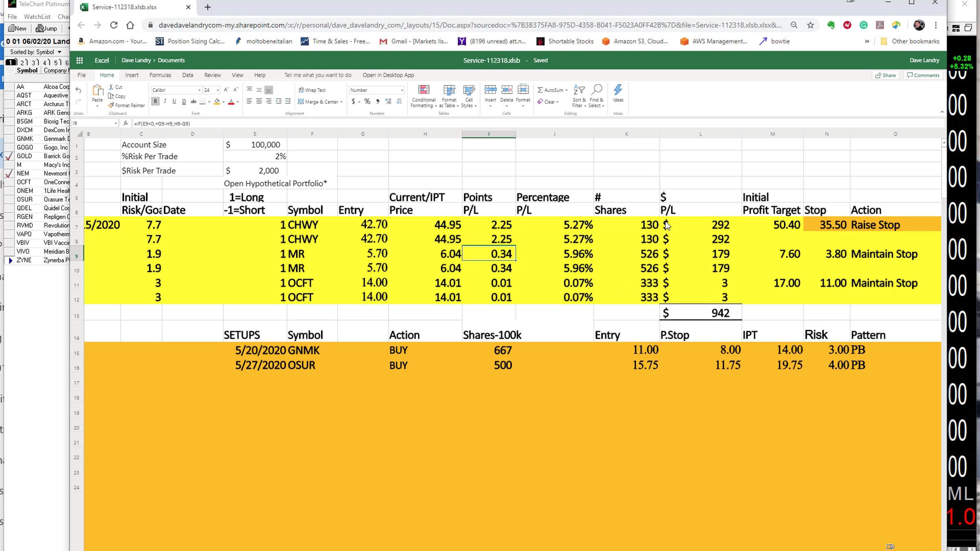Open the Name Box dropdown arrow
The height and width of the screenshot is (551, 980).
[x=116, y=123]
